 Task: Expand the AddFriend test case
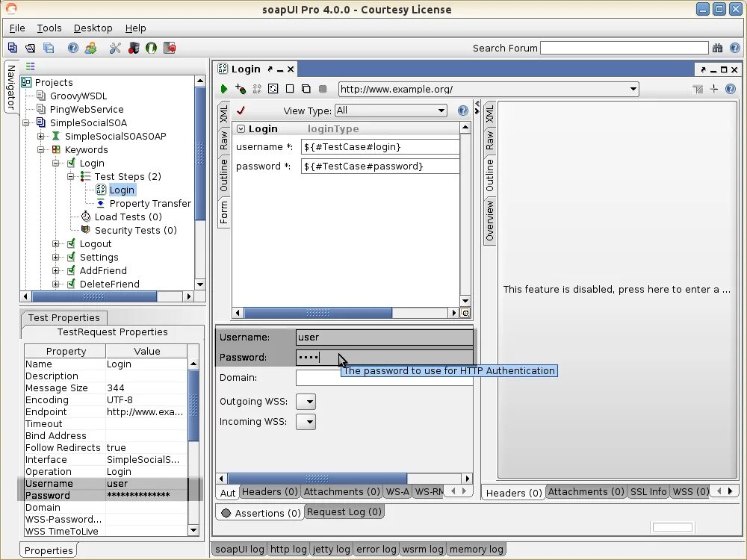(x=56, y=270)
